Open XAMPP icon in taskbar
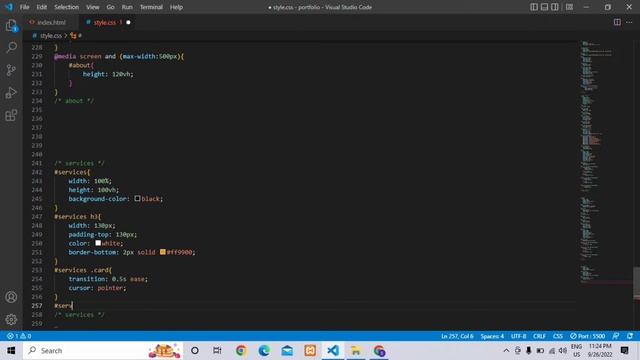Screen dimensions: 640x360 pos(310,351)
